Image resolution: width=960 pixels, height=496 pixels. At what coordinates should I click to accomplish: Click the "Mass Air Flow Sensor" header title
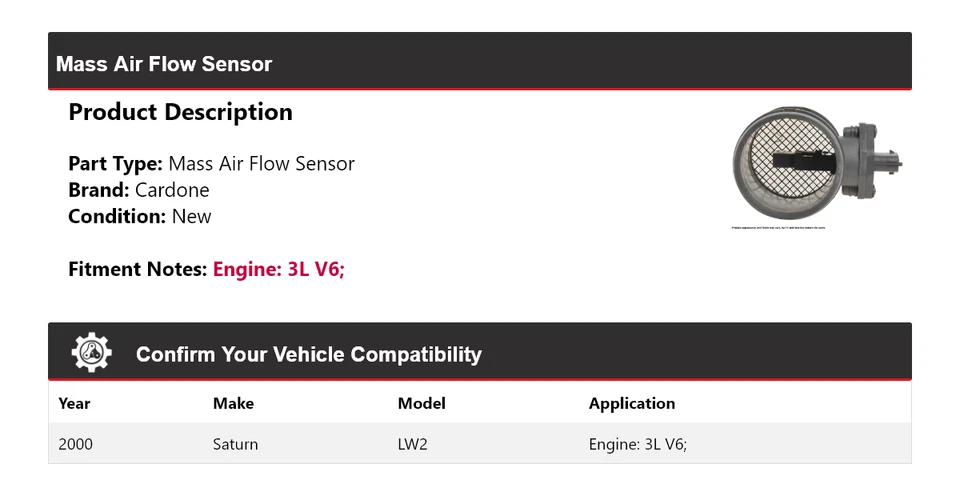164,64
